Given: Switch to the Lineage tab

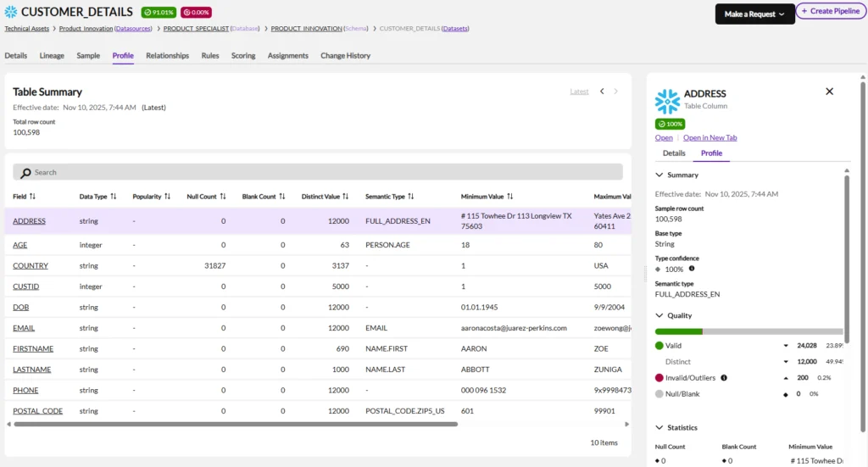Looking at the screenshot, I should click(x=52, y=56).
